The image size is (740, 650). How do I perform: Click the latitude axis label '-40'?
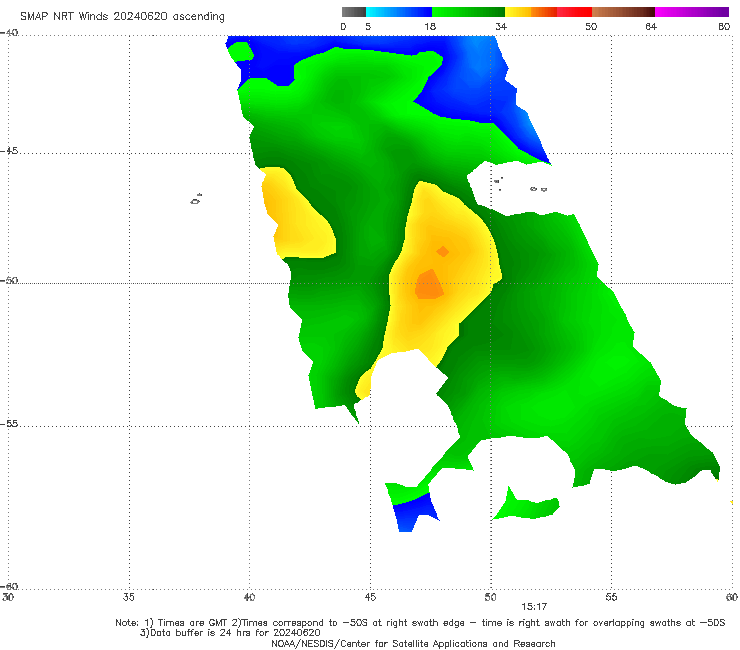tap(9, 33)
